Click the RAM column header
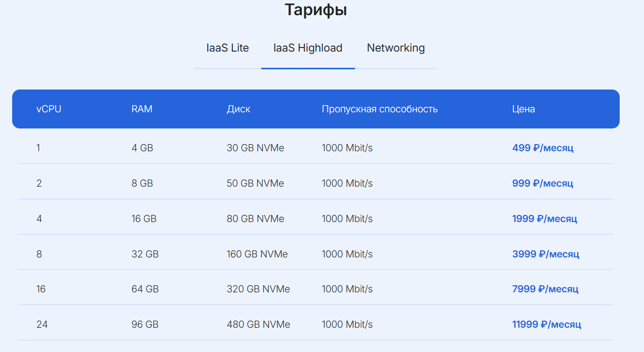Image resolution: width=644 pixels, height=352 pixels. [x=142, y=109]
